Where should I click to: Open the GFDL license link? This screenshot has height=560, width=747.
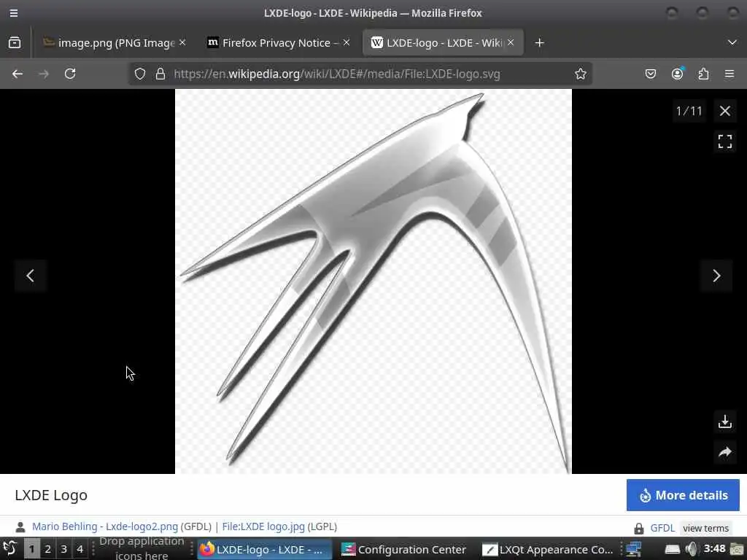(662, 528)
